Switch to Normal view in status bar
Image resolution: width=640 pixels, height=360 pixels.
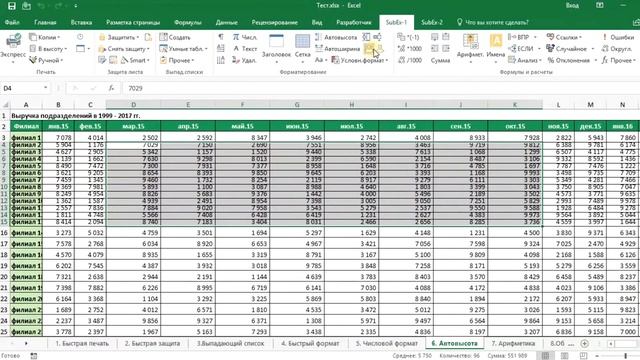coord(545,356)
